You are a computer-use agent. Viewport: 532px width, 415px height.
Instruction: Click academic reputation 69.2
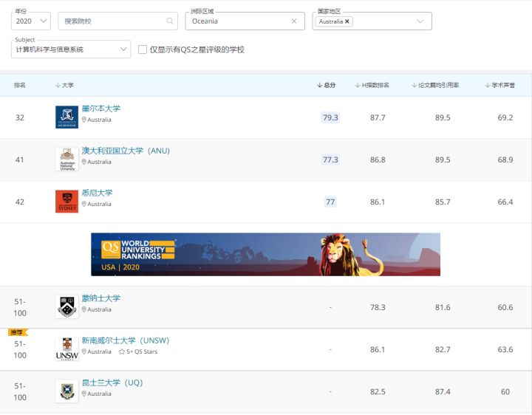click(505, 117)
